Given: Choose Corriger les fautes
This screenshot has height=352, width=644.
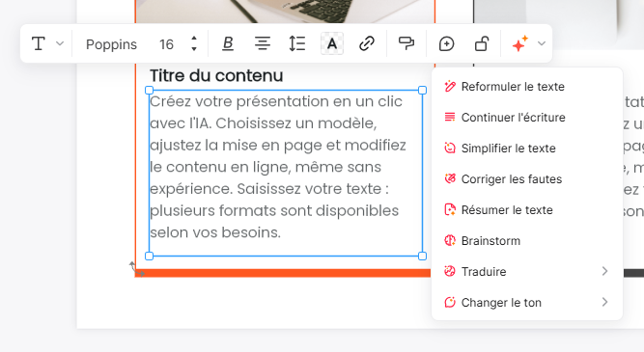Looking at the screenshot, I should coord(527,178).
